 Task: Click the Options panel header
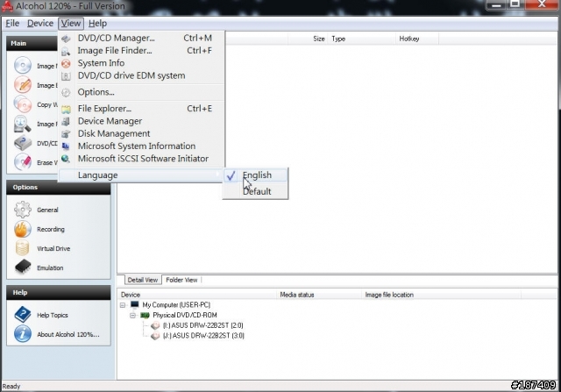[x=59, y=187]
